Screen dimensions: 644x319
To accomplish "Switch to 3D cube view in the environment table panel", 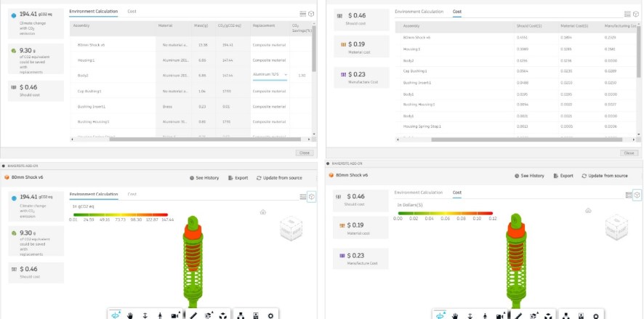I will pyautogui.click(x=311, y=14).
